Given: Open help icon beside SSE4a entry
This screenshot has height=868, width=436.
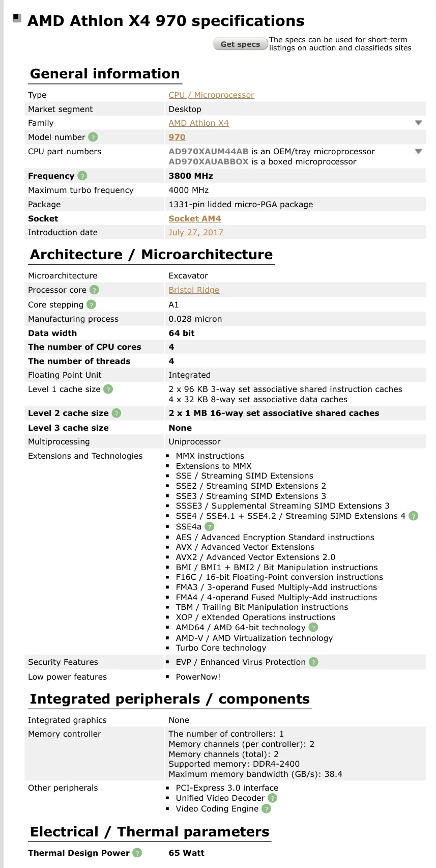Looking at the screenshot, I should (x=209, y=526).
